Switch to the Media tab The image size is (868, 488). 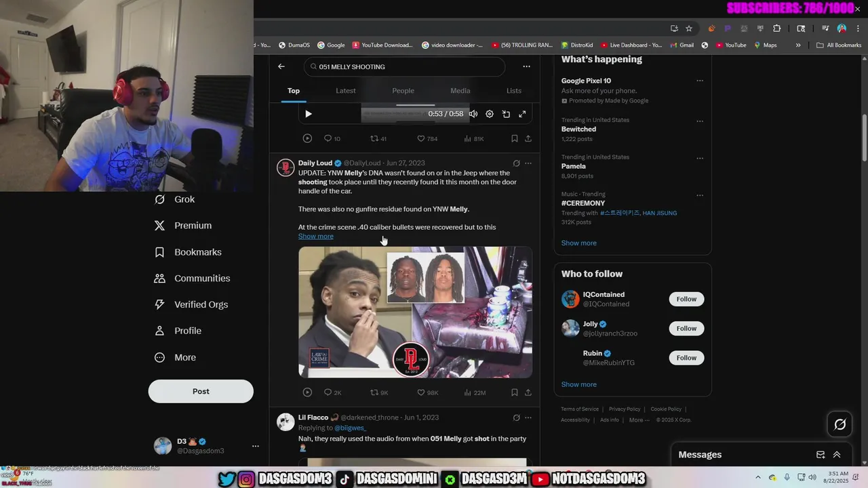pos(460,91)
